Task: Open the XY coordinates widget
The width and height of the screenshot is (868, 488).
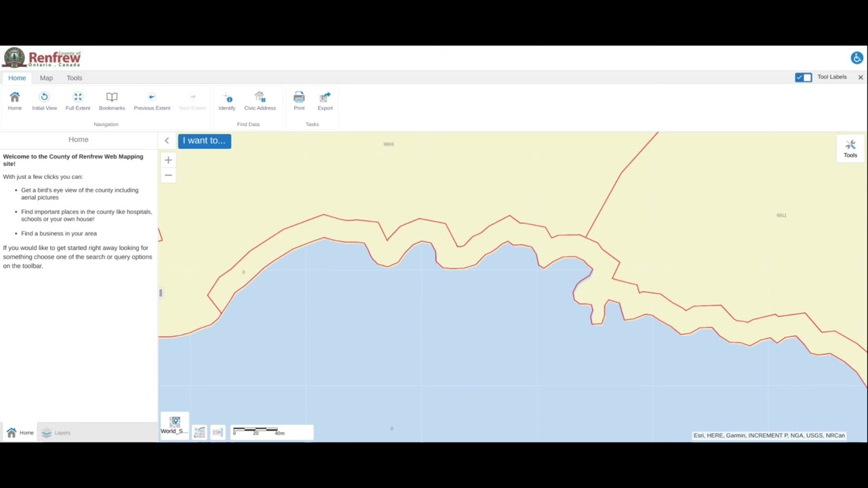Action: (199, 432)
